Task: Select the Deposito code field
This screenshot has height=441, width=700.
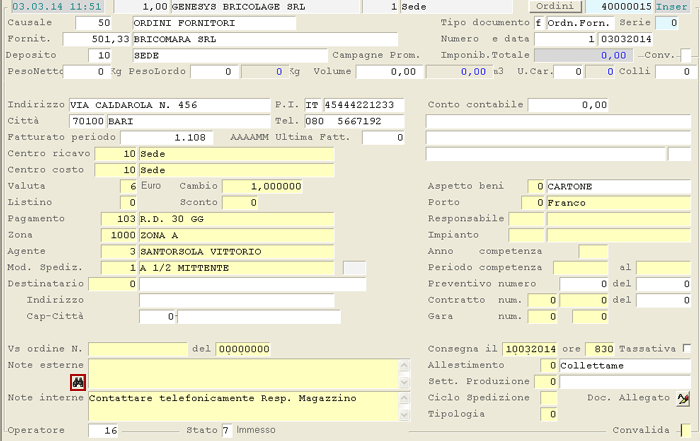Action: [x=100, y=55]
